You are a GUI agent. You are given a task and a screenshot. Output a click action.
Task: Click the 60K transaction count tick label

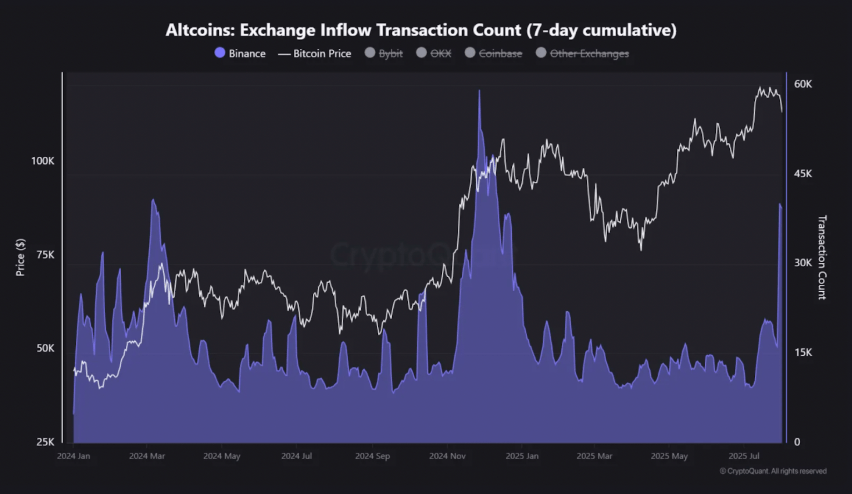click(802, 84)
